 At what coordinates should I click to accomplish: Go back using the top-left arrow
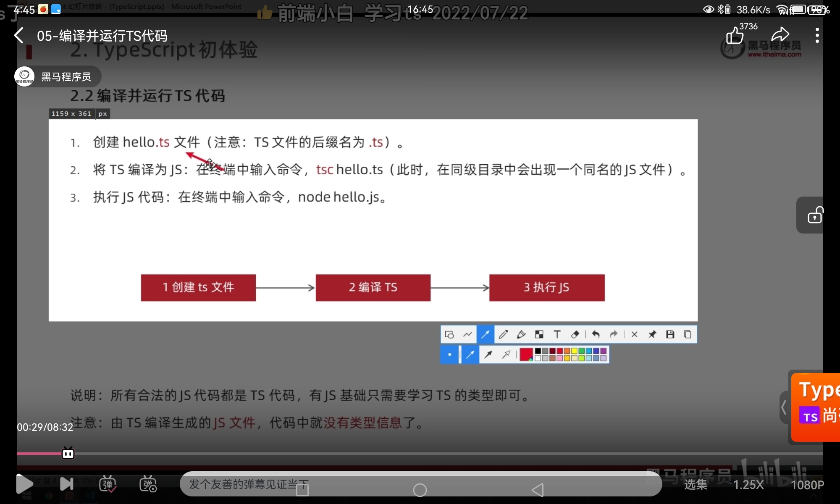tap(19, 36)
